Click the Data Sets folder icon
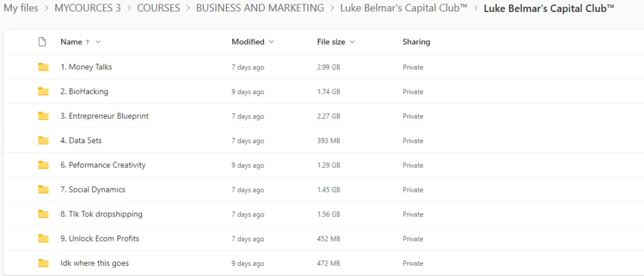Image resolution: width=644 pixels, height=276 pixels. click(x=43, y=141)
